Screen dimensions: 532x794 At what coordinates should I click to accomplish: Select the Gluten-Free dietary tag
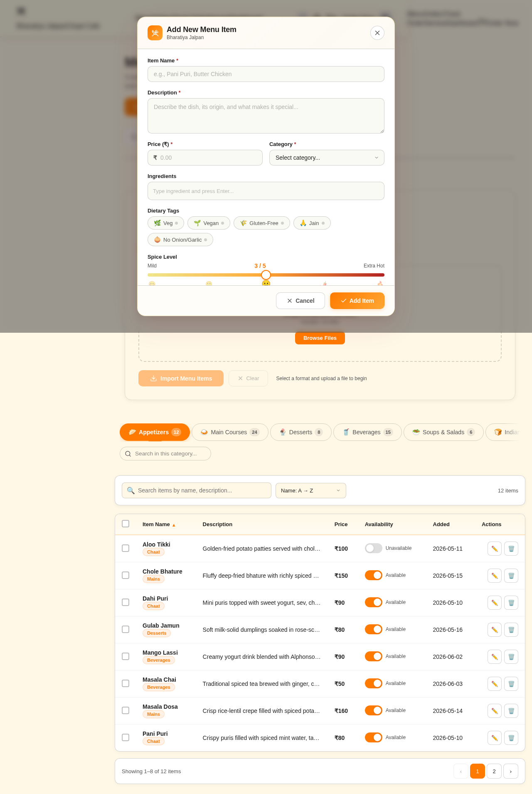[262, 223]
